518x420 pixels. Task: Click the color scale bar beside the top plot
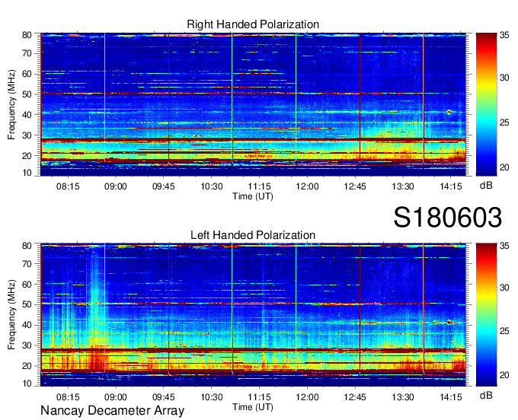pyautogui.click(x=486, y=104)
